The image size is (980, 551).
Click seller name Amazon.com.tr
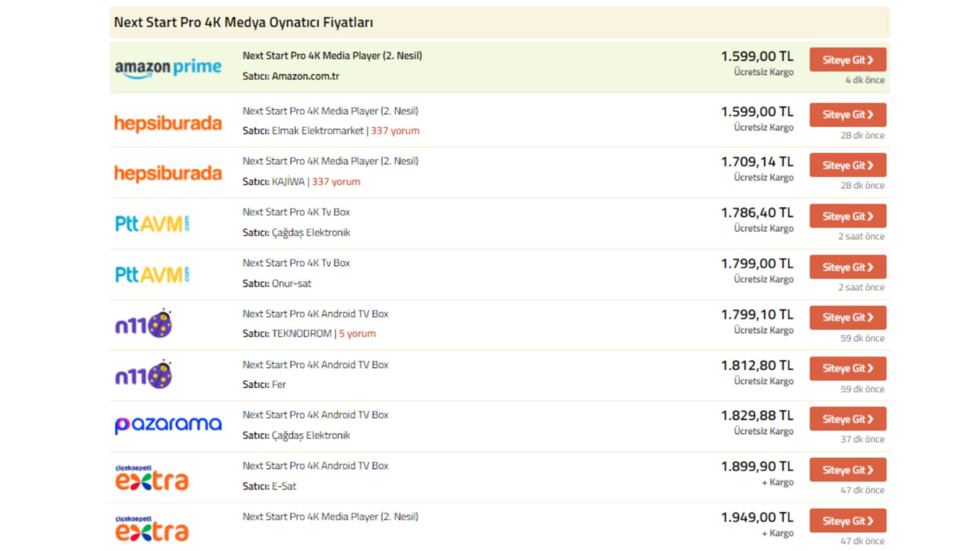[306, 76]
